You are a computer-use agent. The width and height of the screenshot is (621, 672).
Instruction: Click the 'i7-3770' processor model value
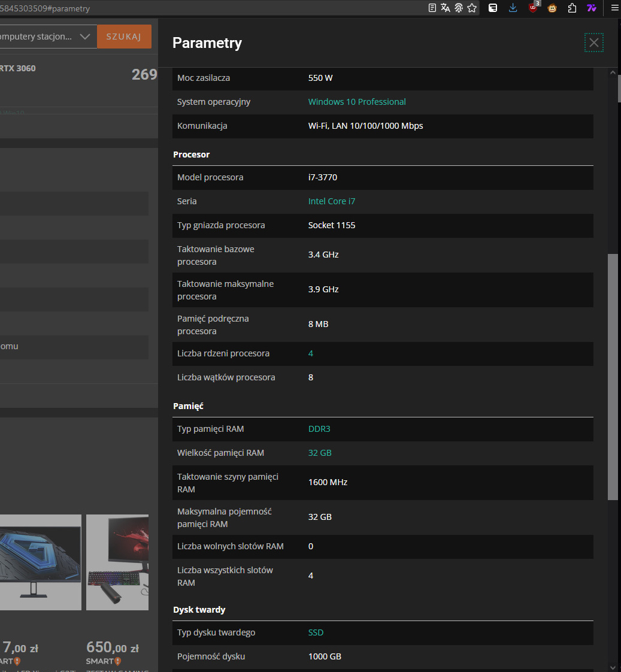323,177
